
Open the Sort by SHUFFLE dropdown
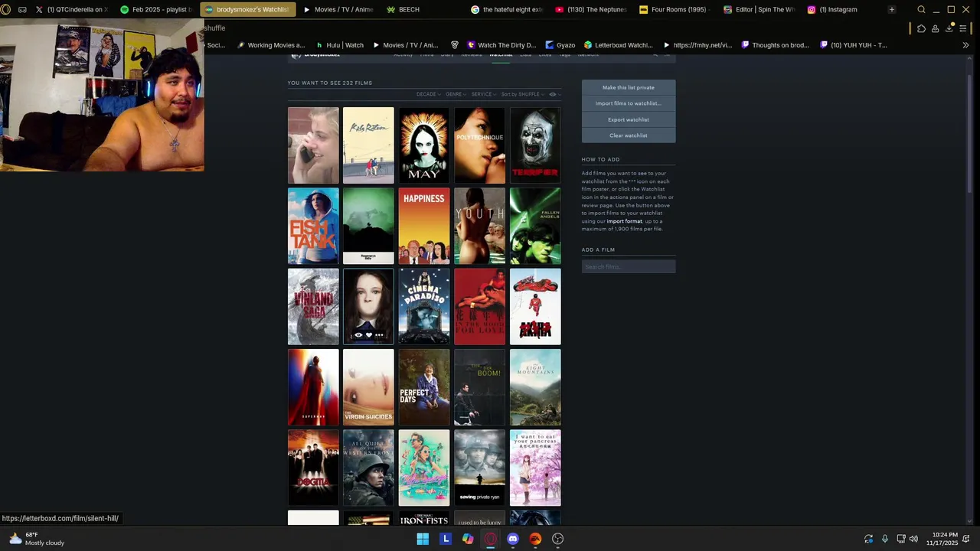523,94
